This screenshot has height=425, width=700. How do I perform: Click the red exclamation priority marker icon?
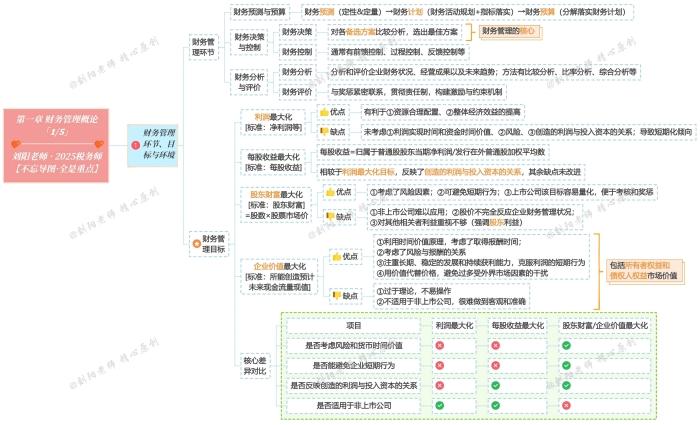[x=135, y=146]
